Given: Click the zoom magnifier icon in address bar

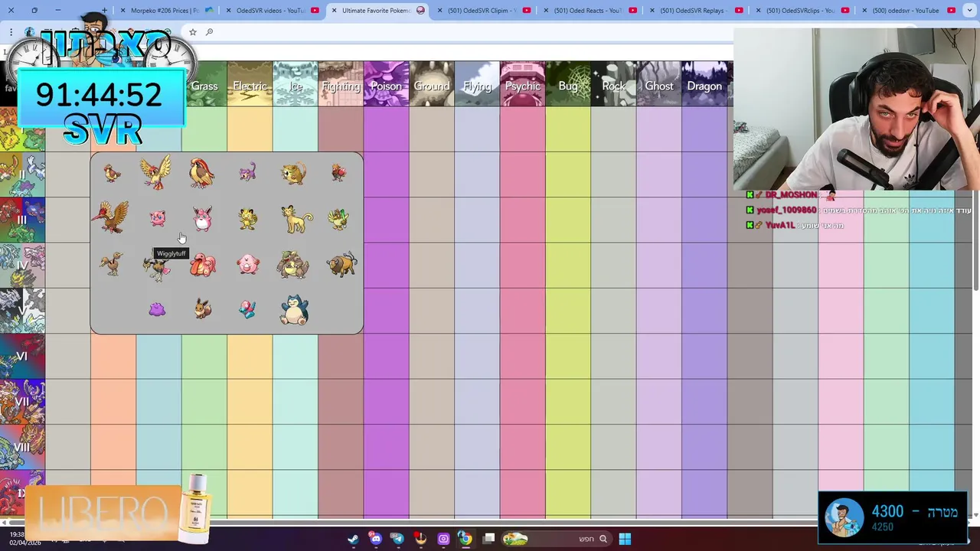Looking at the screenshot, I should click(x=209, y=32).
